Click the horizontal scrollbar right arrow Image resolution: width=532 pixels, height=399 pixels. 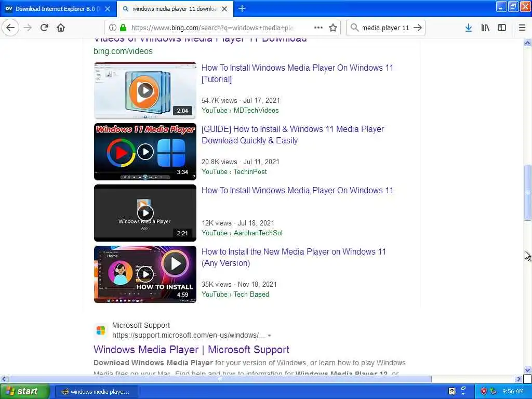(x=518, y=379)
